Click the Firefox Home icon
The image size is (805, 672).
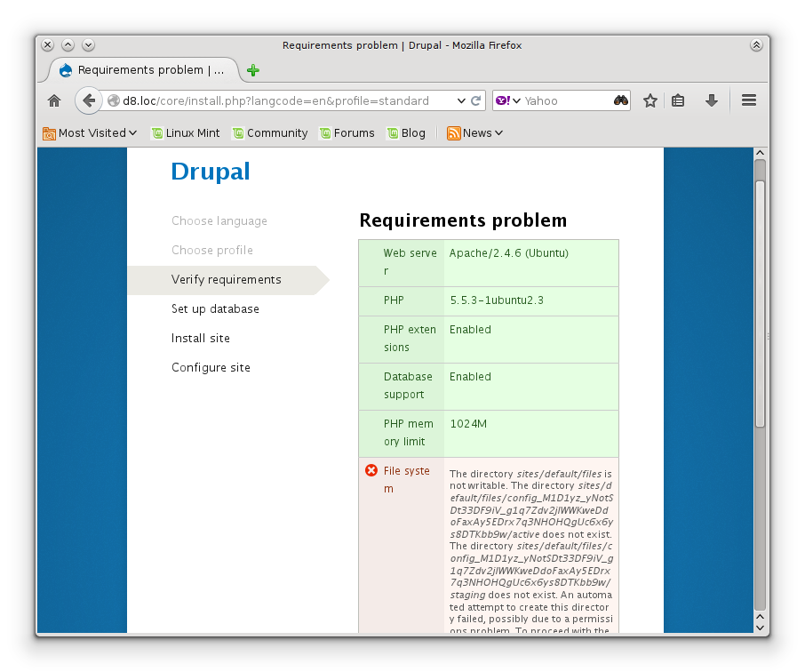[54, 100]
